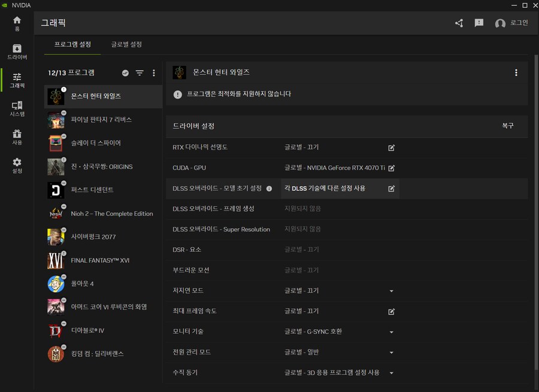Open the 설정 gear in sidebar
The image size is (539, 392).
[x=17, y=166]
